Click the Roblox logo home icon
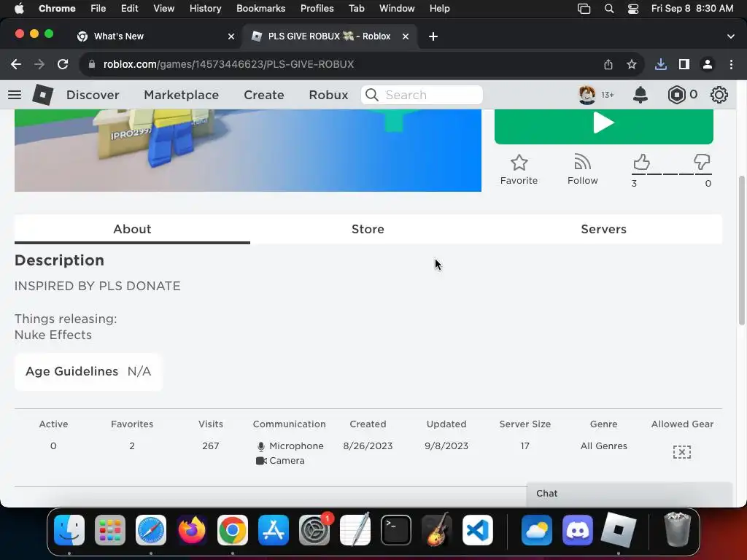 (x=42, y=95)
